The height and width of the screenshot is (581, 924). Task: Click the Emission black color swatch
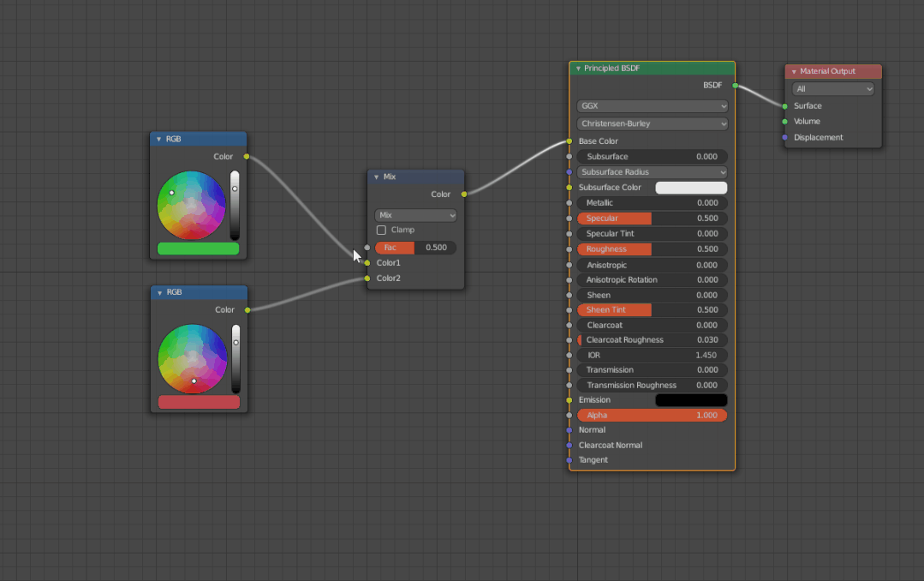click(691, 400)
